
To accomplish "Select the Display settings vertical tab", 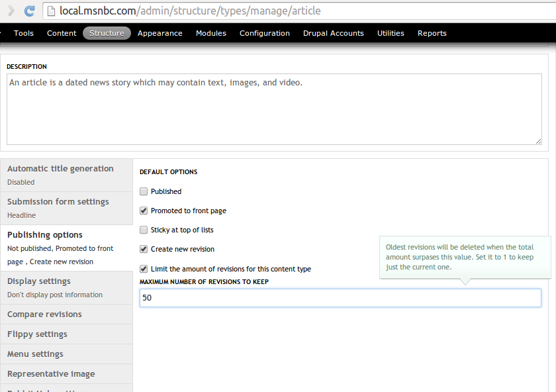I will [39, 281].
